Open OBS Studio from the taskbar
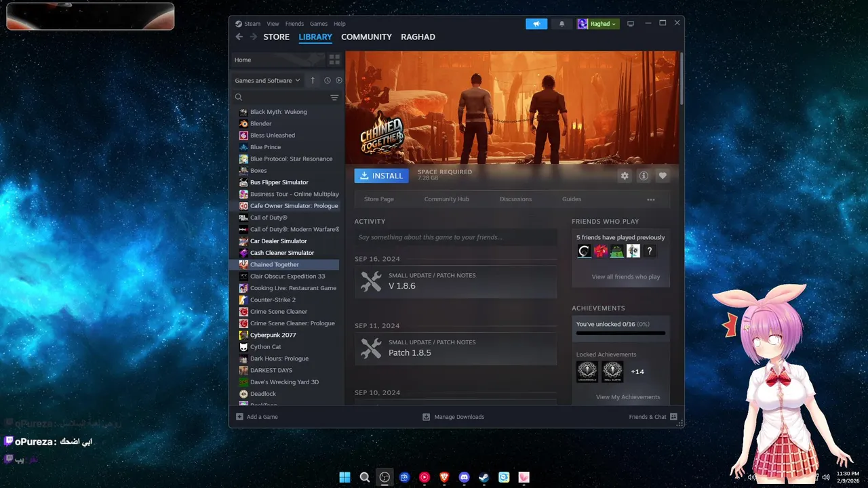 pos(385,477)
